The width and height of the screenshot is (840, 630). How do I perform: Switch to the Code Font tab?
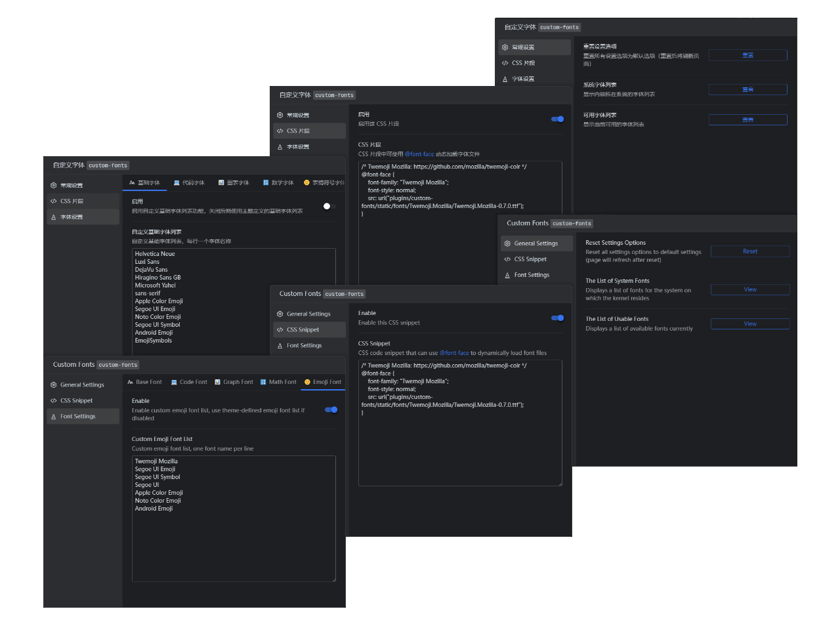coord(189,381)
